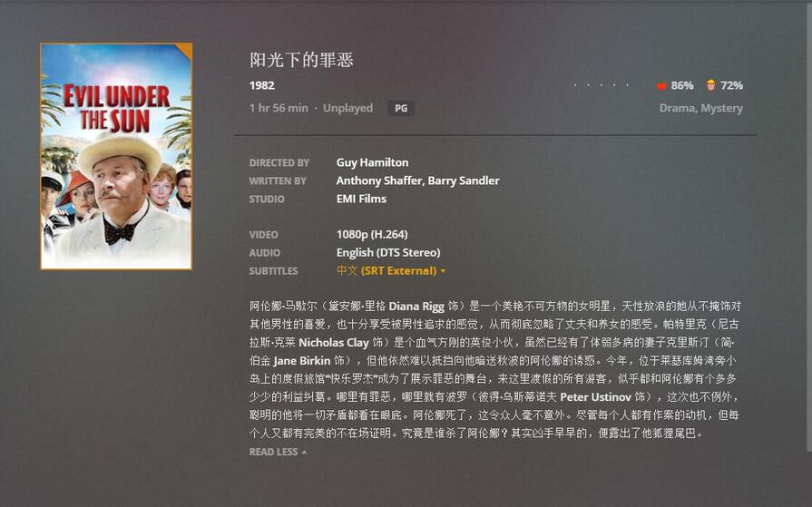Image resolution: width=812 pixels, height=507 pixels.
Task: Click the vertical scrollbar at right edge
Action: [809, 225]
